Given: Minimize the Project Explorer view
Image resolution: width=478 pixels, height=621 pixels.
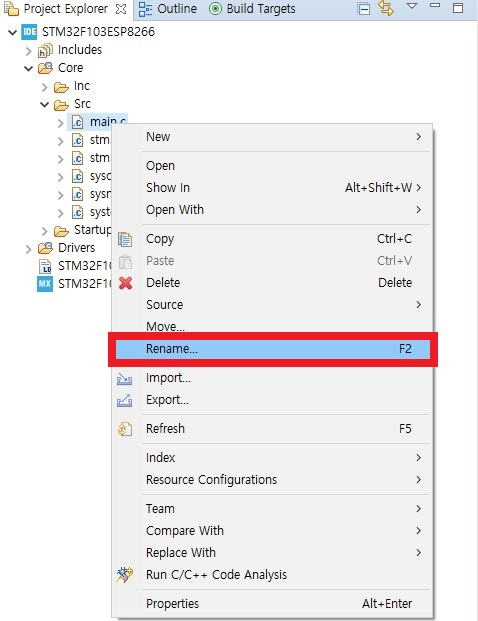Looking at the screenshot, I should (435, 6).
